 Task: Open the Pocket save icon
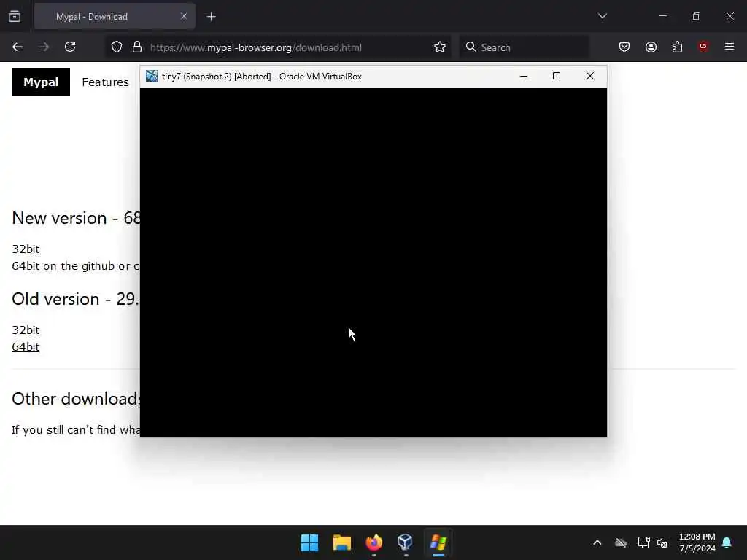(624, 47)
